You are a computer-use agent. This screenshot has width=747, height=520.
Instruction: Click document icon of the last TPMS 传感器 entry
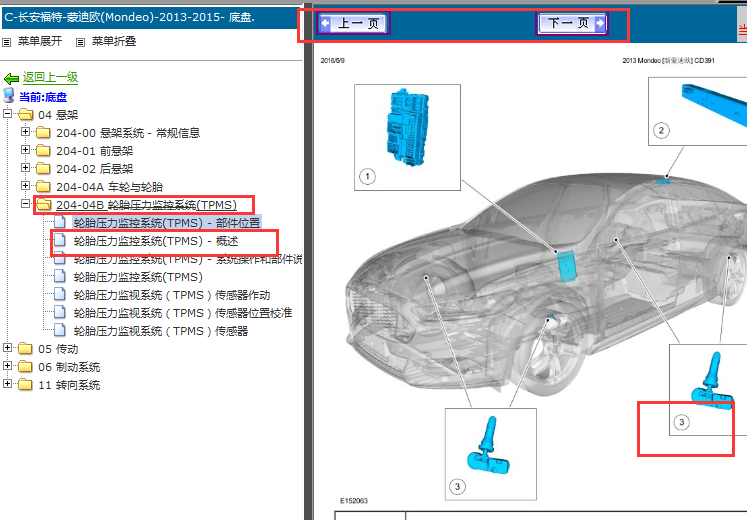point(60,330)
